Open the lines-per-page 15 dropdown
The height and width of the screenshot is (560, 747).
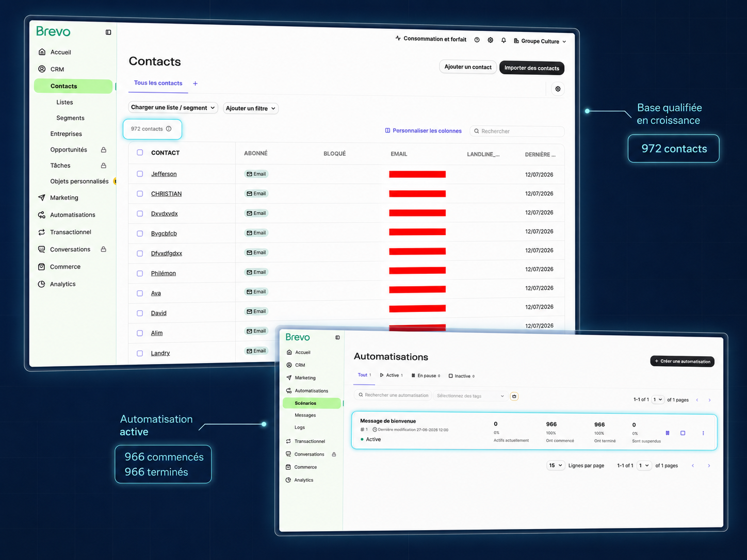tap(556, 466)
